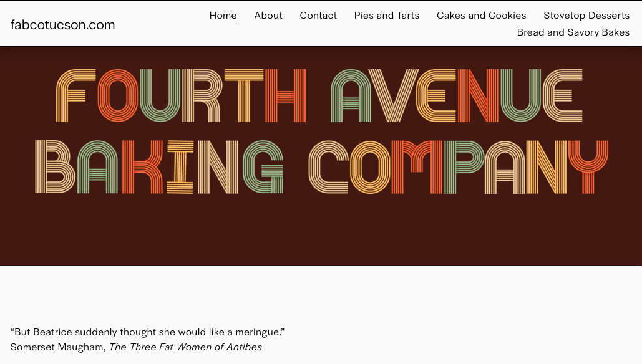Click the yellow letter Y ending COMPANY
Viewport: 642px width, 364px height.
pos(586,166)
